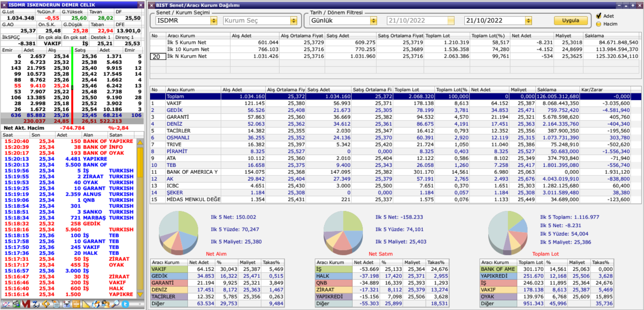This screenshot has width=644, height=310.
Task: Click the blue table/depth window icon
Action: pyautogui.click(x=66, y=304)
